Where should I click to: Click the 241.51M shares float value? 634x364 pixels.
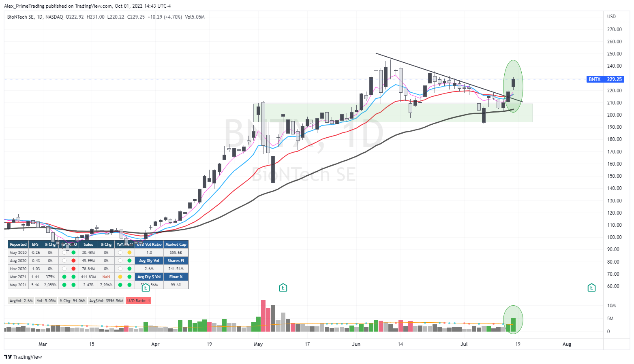(x=176, y=268)
